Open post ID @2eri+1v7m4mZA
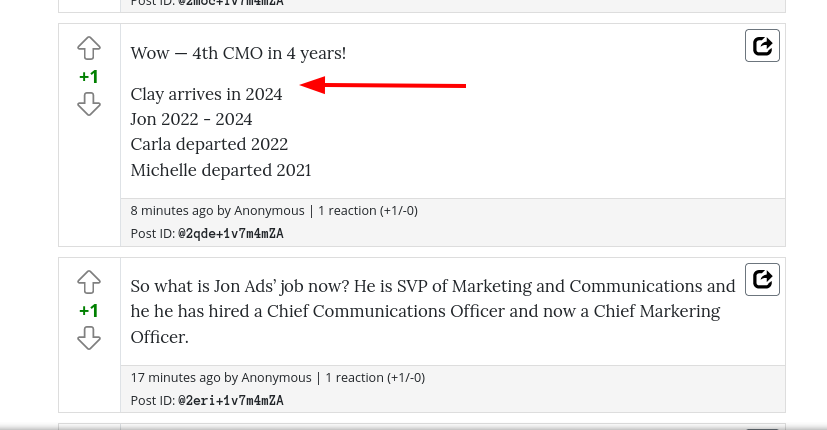Screen dimensions: 827x430 (x=230, y=400)
